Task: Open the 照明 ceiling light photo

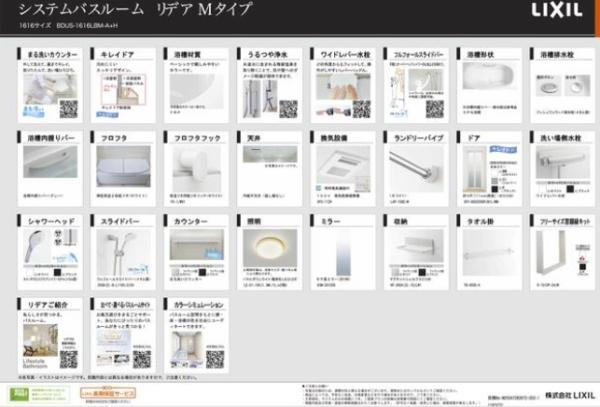Action: click(270, 248)
